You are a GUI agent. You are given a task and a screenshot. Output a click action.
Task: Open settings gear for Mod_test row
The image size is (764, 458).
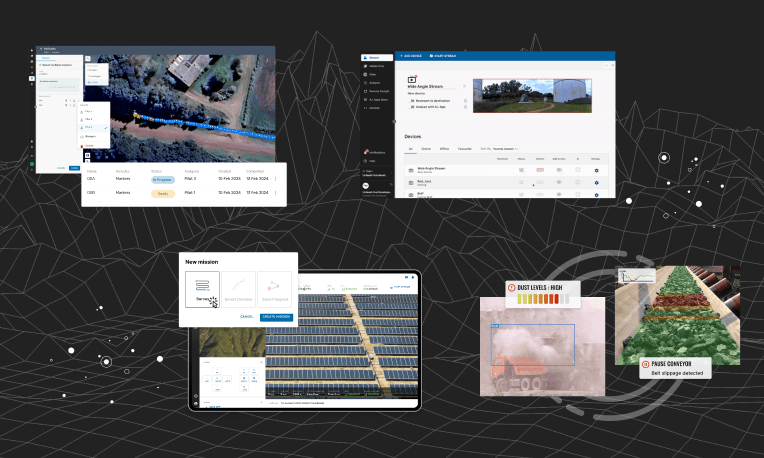[x=596, y=183]
